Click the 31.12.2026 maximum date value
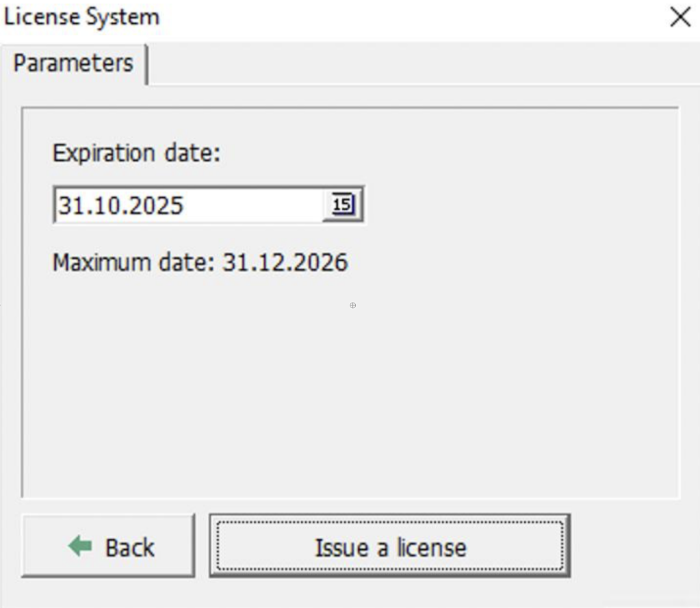This screenshot has width=700, height=608. [x=285, y=263]
